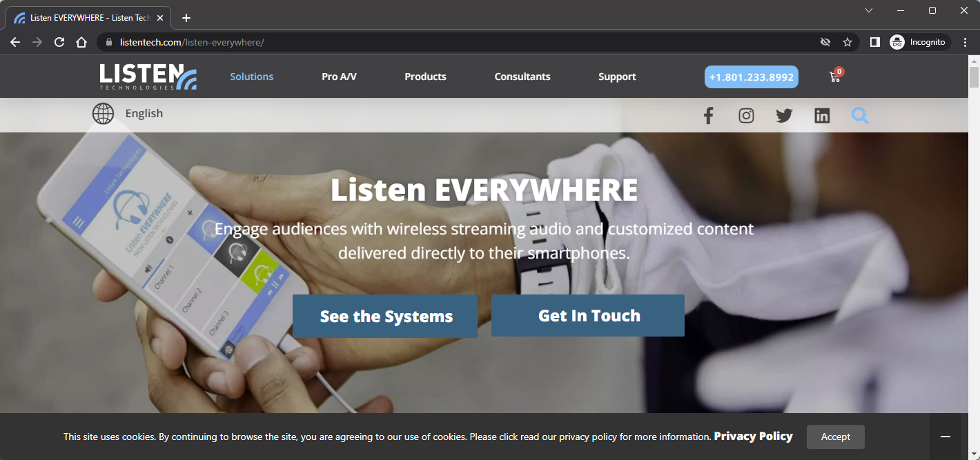
Task: Open the Twitter bird icon
Action: (784, 116)
